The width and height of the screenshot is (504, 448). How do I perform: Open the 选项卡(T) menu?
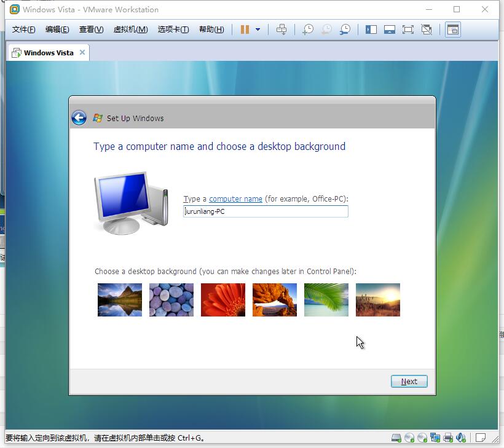[x=173, y=29]
